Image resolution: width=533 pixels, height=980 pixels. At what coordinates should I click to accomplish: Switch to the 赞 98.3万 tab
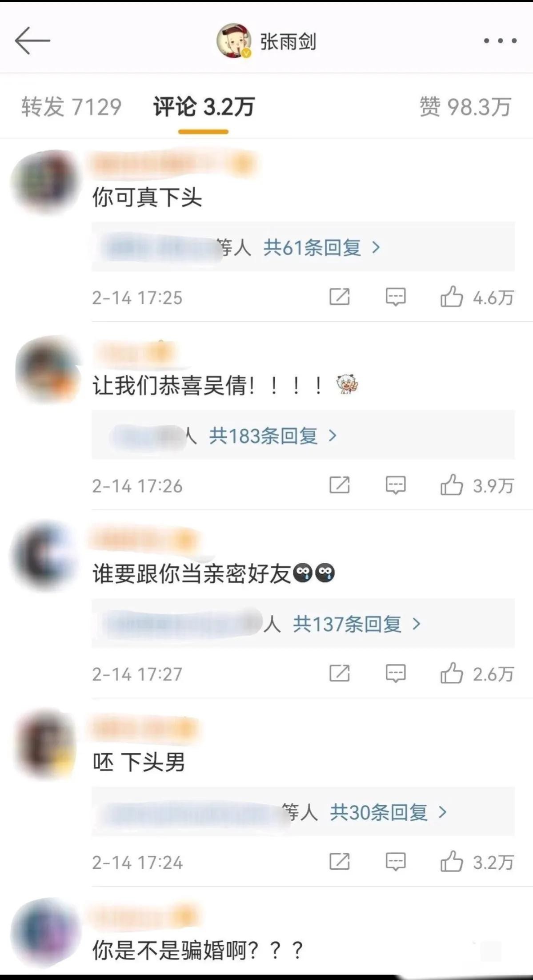click(465, 107)
